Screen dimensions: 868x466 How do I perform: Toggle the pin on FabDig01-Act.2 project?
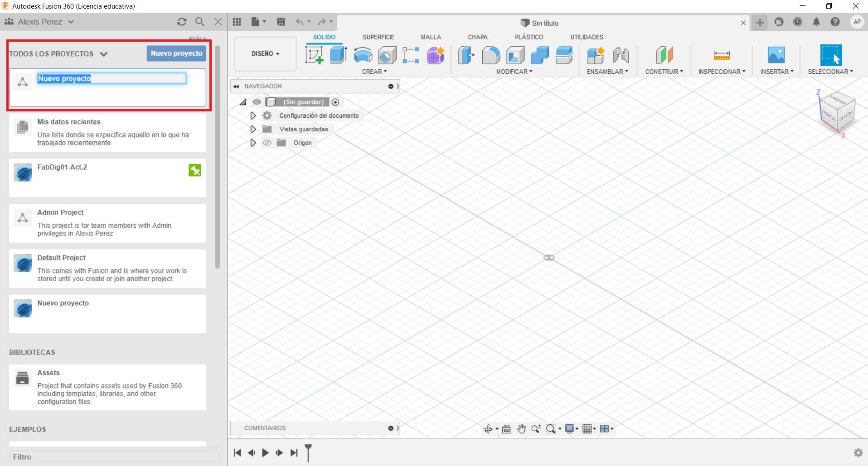[195, 170]
